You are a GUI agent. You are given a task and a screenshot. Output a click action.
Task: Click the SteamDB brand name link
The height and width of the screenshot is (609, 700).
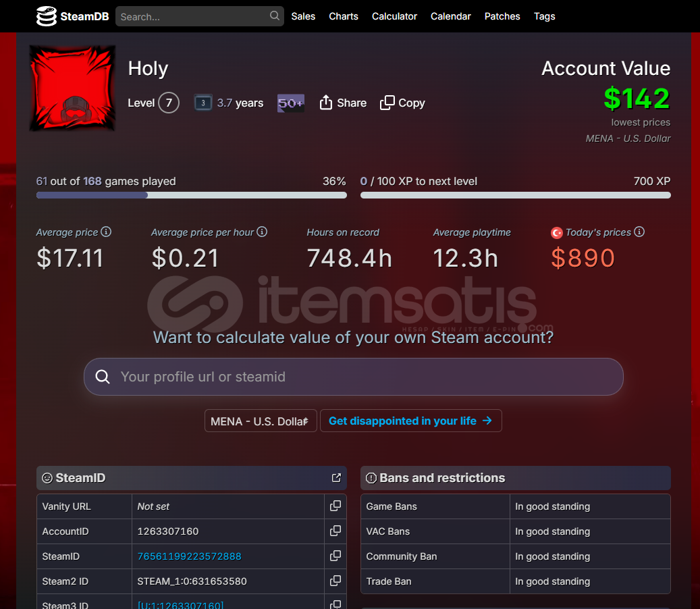[84, 16]
